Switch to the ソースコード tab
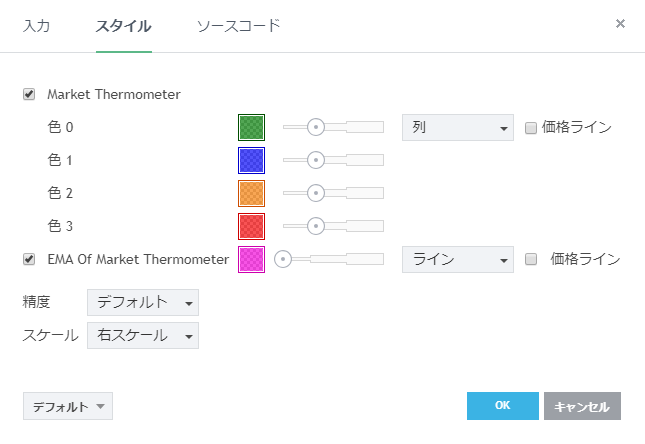Image resolution: width=645 pixels, height=444 pixels. point(238,25)
